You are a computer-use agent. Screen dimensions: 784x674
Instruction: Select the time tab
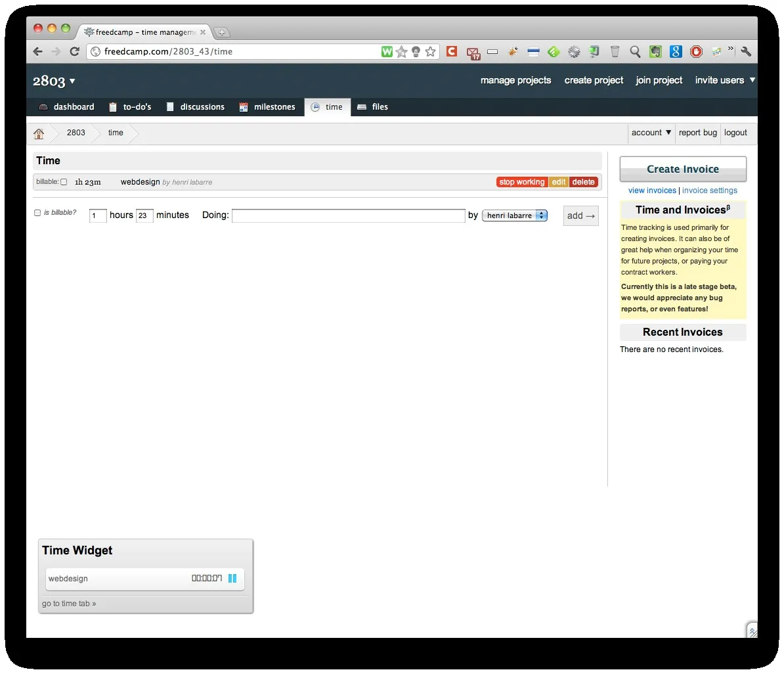point(327,107)
